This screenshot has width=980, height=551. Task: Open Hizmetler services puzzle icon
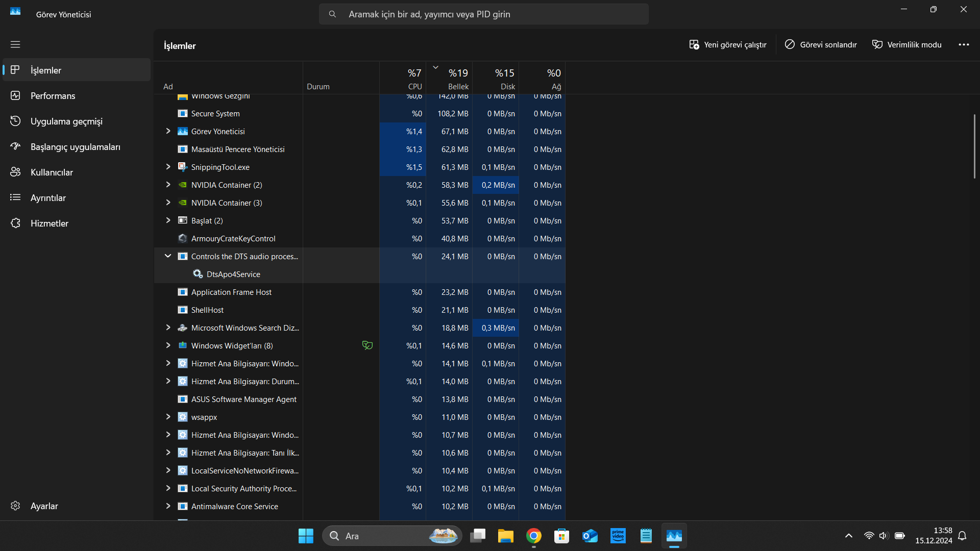click(x=15, y=223)
